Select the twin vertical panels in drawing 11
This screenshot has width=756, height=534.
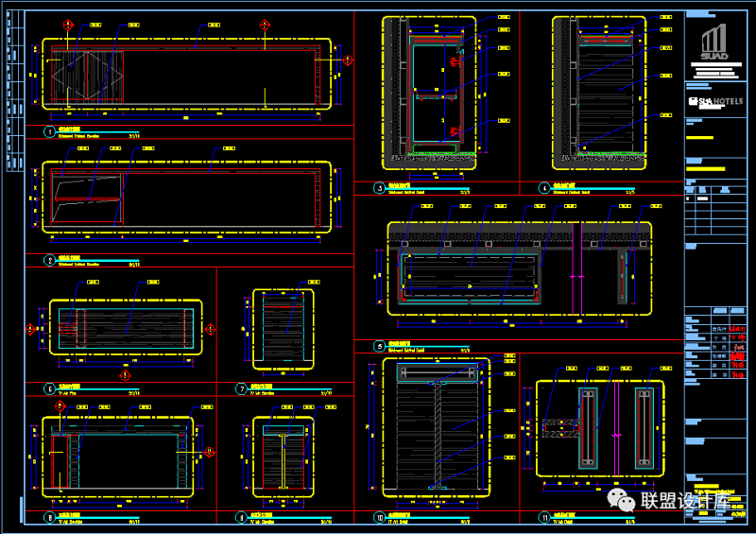(x=616, y=428)
